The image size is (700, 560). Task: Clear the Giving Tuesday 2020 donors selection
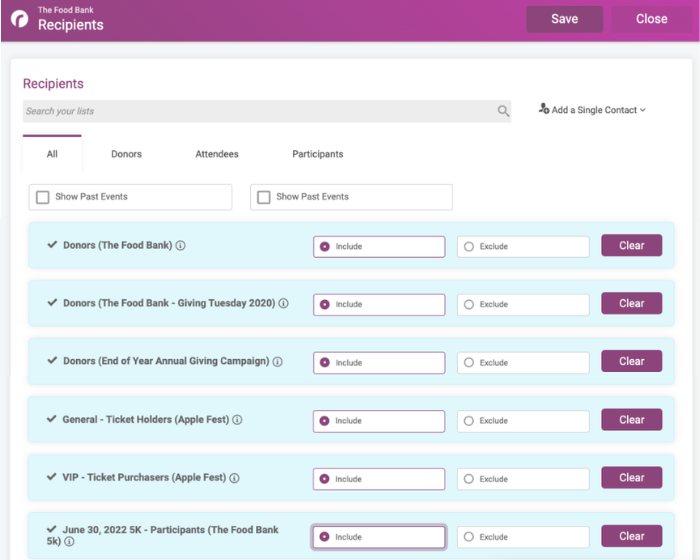tap(631, 304)
